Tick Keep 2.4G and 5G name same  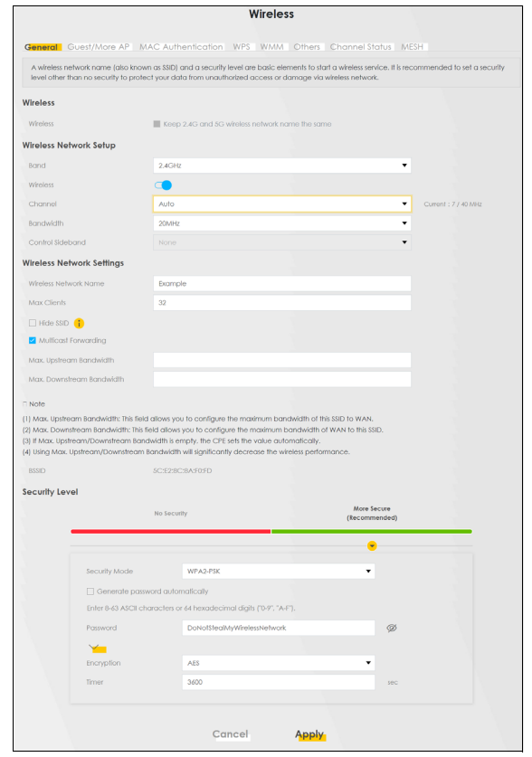pos(157,124)
